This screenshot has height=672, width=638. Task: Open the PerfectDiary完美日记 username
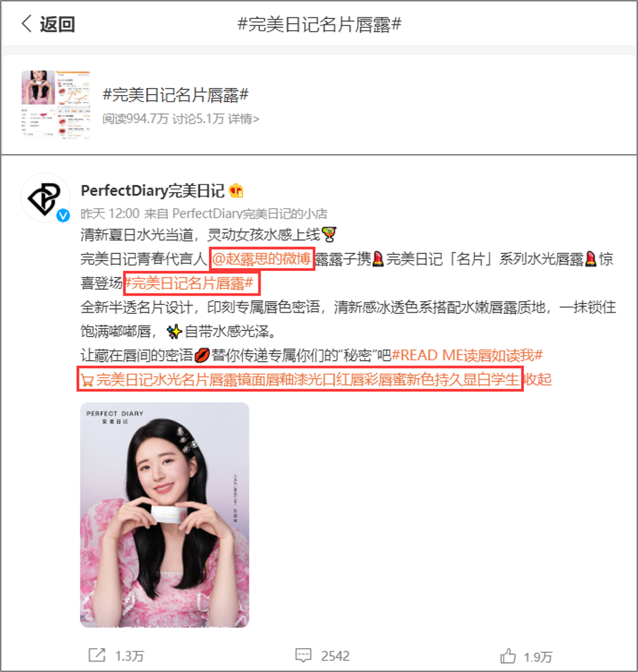pyautogui.click(x=152, y=191)
